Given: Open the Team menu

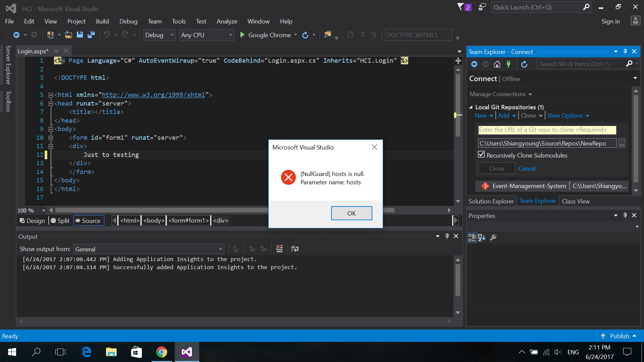Looking at the screenshot, I should pos(154,21).
